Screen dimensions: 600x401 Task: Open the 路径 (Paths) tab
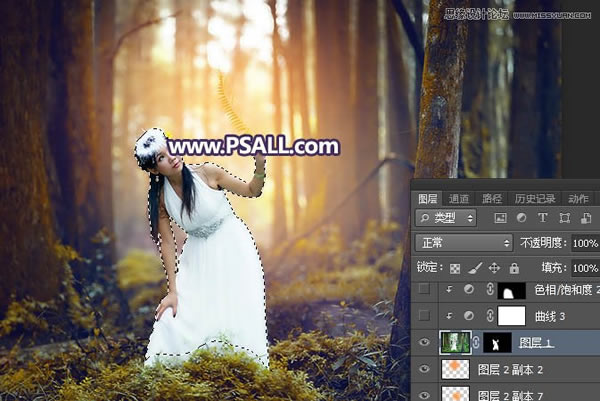pyautogui.click(x=491, y=199)
